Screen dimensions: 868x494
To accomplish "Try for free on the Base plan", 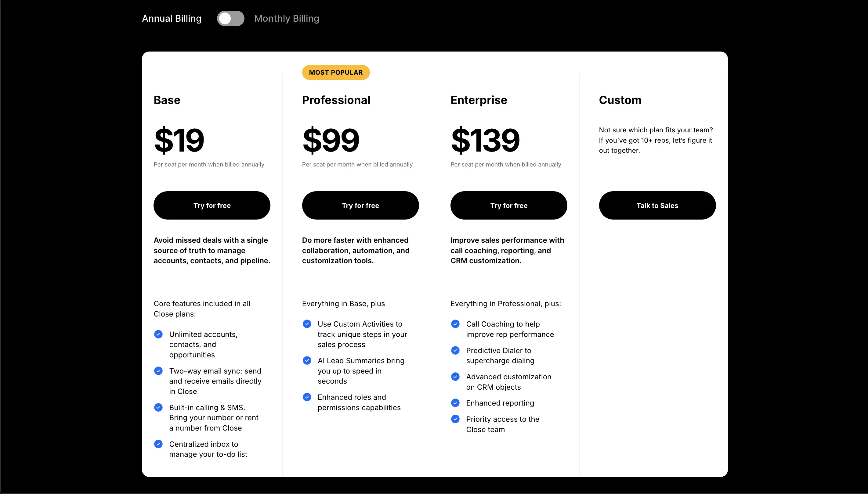I will [x=212, y=205].
